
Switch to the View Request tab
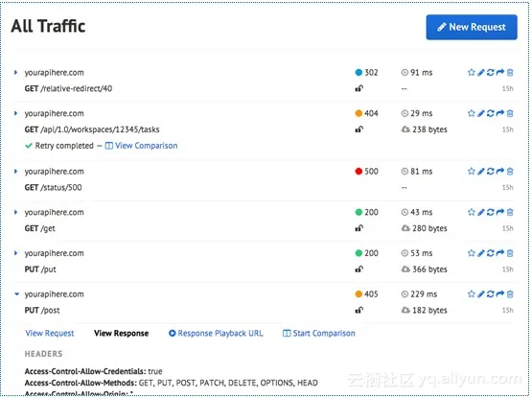tap(50, 334)
